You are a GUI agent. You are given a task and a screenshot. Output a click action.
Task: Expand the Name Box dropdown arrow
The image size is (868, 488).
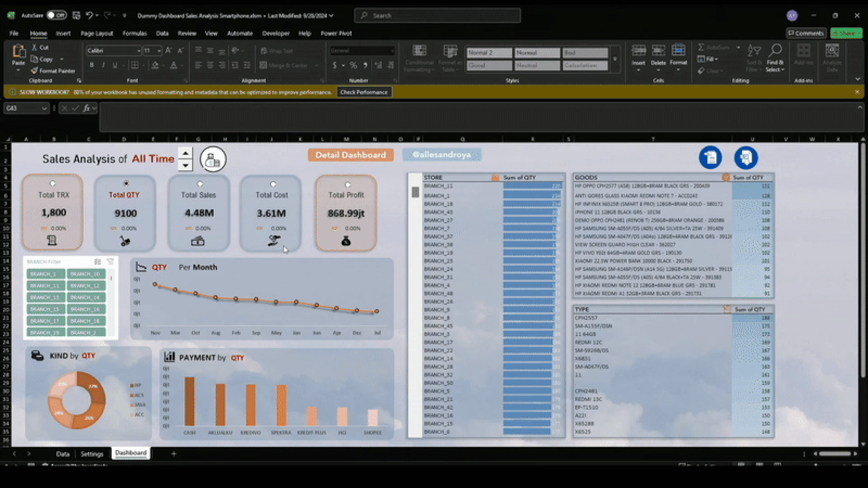pyautogui.click(x=44, y=108)
